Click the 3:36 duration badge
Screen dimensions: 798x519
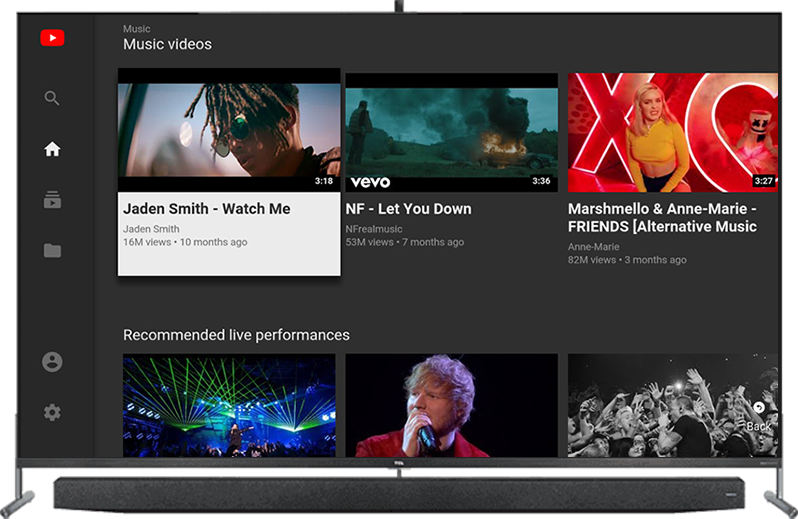click(x=541, y=181)
